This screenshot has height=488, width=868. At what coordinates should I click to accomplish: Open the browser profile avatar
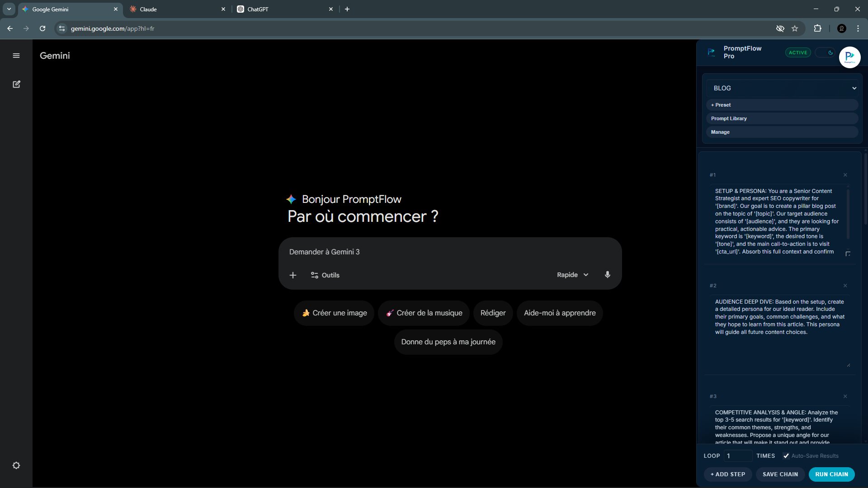[841, 28]
